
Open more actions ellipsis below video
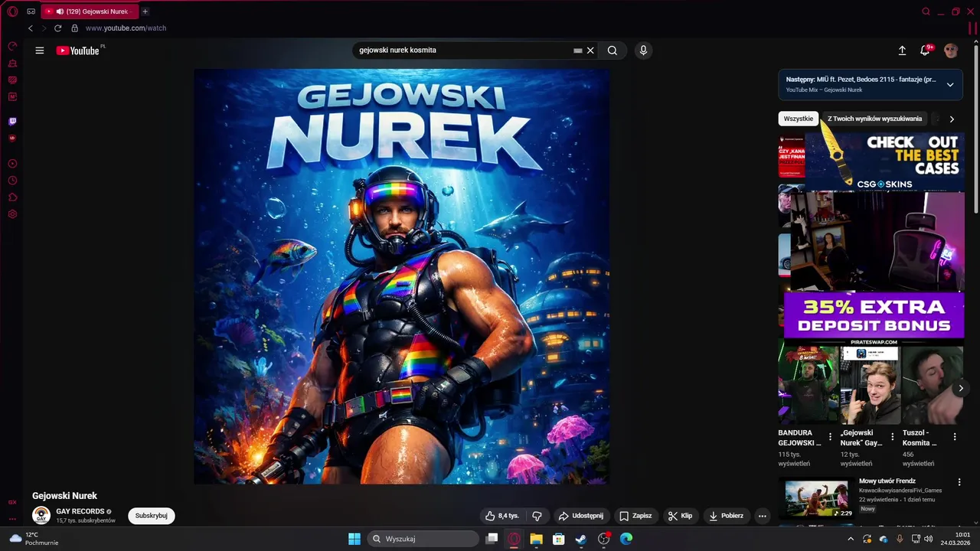tap(762, 516)
